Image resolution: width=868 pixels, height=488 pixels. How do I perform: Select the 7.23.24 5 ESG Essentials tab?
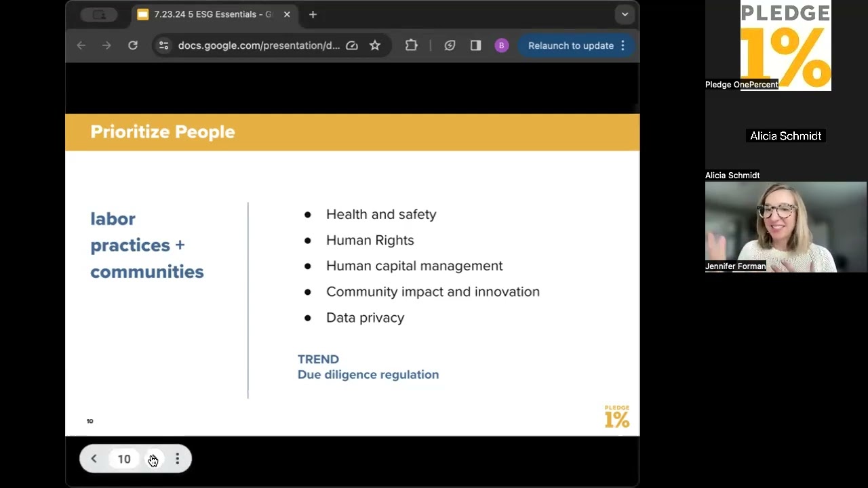[x=214, y=14]
